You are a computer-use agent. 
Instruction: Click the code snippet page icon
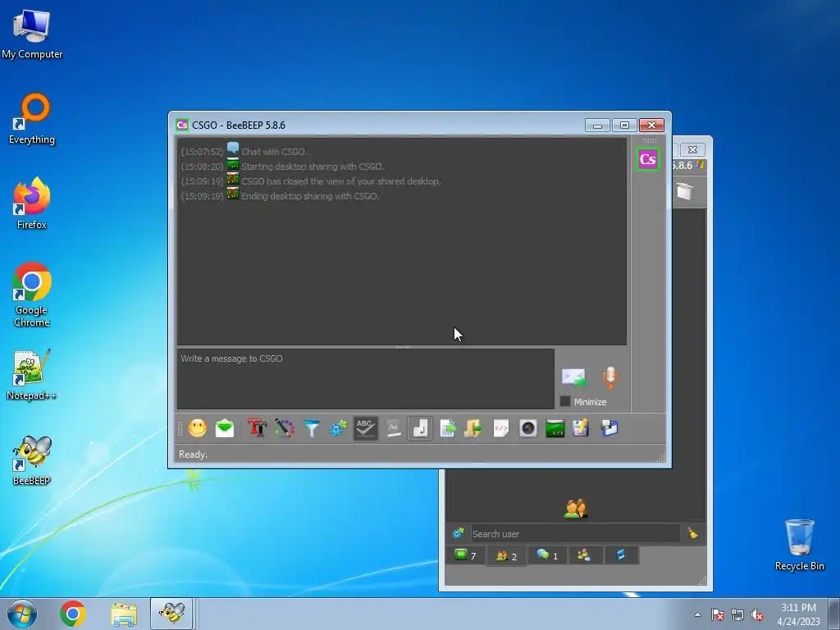pos(501,428)
